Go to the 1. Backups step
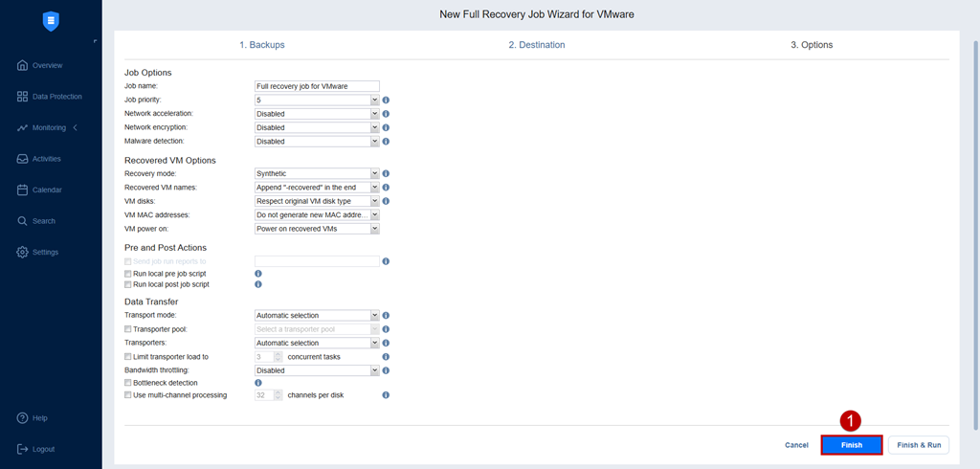This screenshot has width=980, height=469. [262, 45]
